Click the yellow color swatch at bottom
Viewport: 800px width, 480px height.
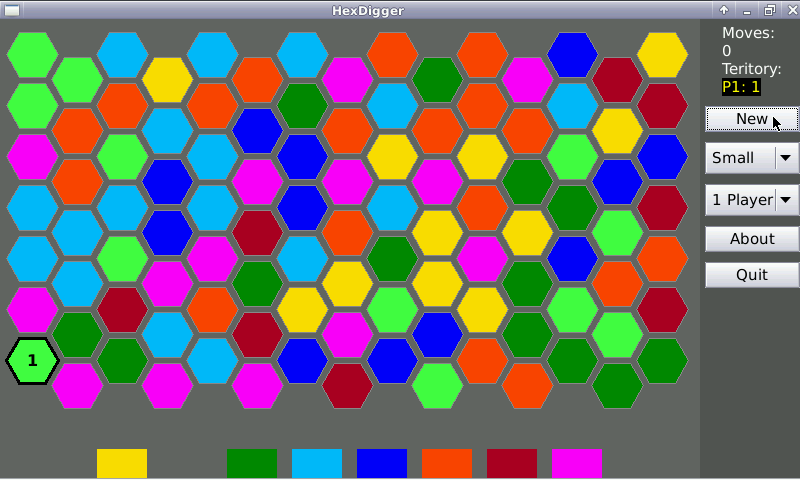[x=122, y=464]
